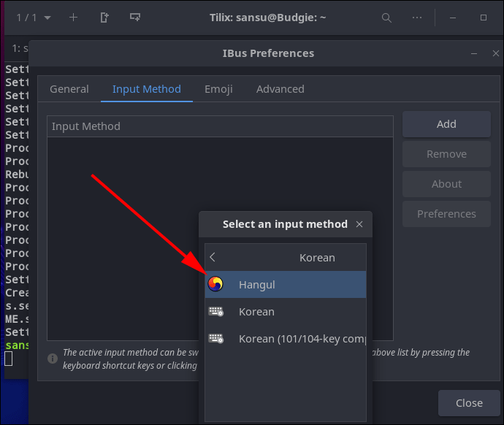
Task: Add terminal right in Tilix
Action: [104, 18]
